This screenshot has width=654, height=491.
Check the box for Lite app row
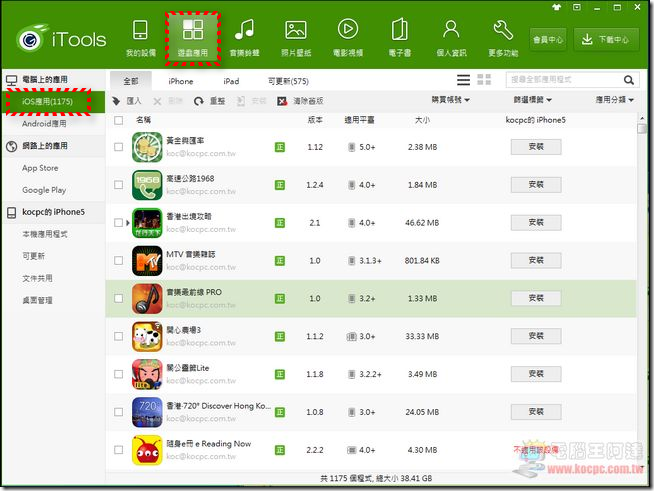point(119,374)
